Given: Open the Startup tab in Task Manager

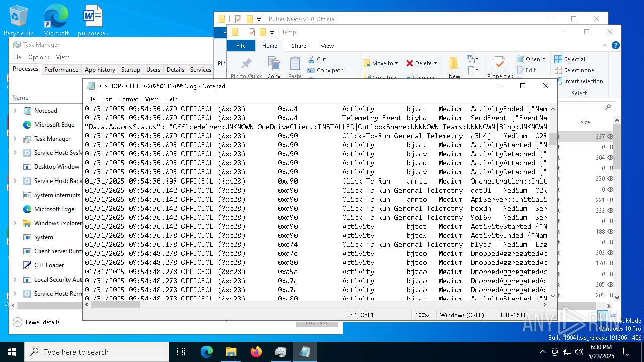Looking at the screenshot, I should [131, 70].
